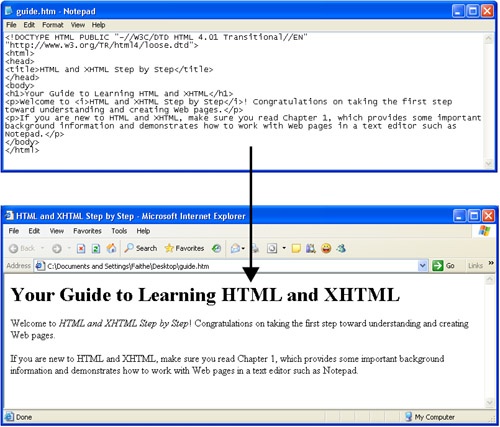
Task: Click the Print icon in toolbar
Action: [255, 248]
